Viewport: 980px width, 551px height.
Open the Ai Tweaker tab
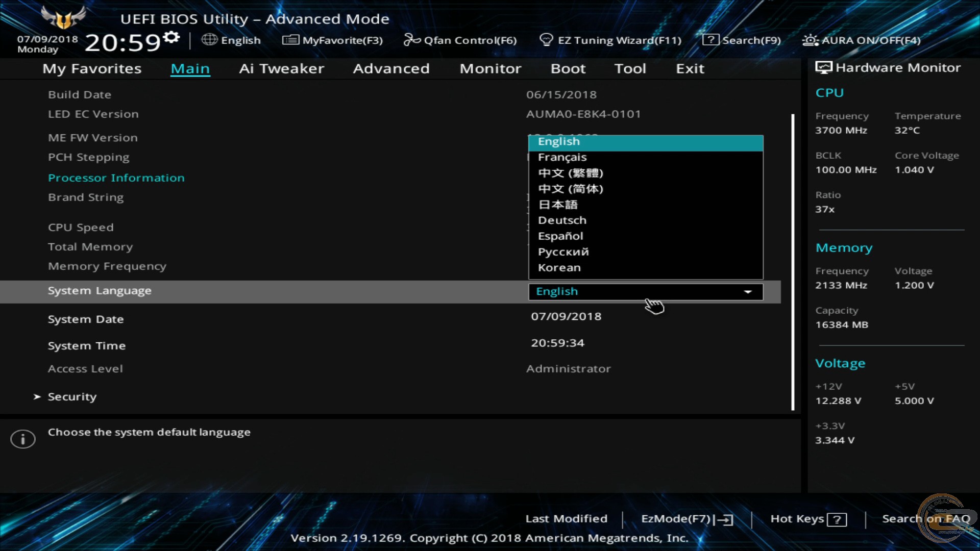pos(282,69)
